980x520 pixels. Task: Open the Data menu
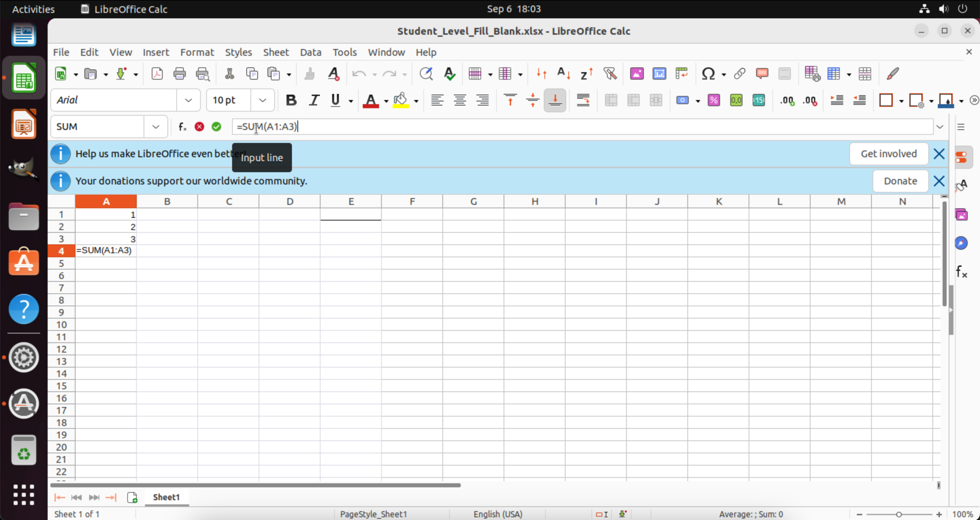click(310, 52)
